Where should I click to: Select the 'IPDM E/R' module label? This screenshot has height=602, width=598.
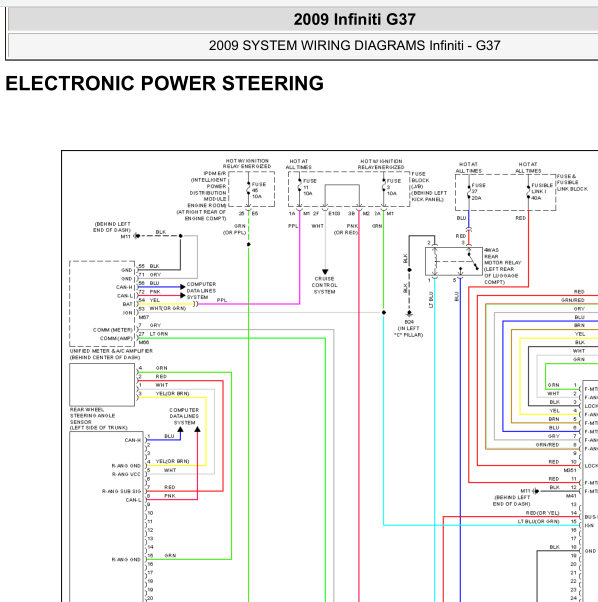pos(215,174)
